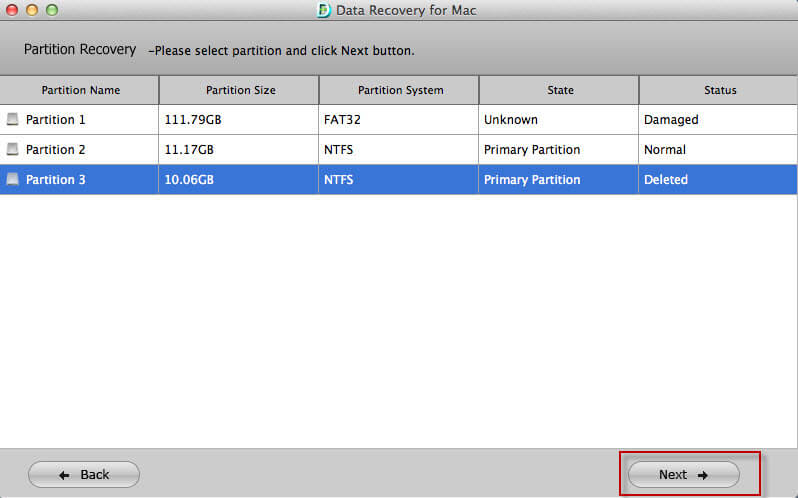The width and height of the screenshot is (798, 498).
Task: Click the 111.79GB size cell
Action: (x=239, y=120)
